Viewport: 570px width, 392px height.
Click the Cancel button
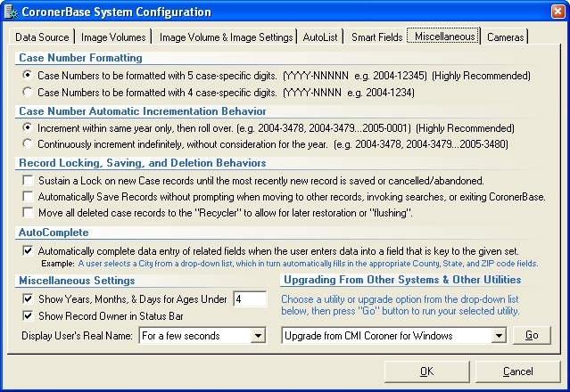coord(517,372)
